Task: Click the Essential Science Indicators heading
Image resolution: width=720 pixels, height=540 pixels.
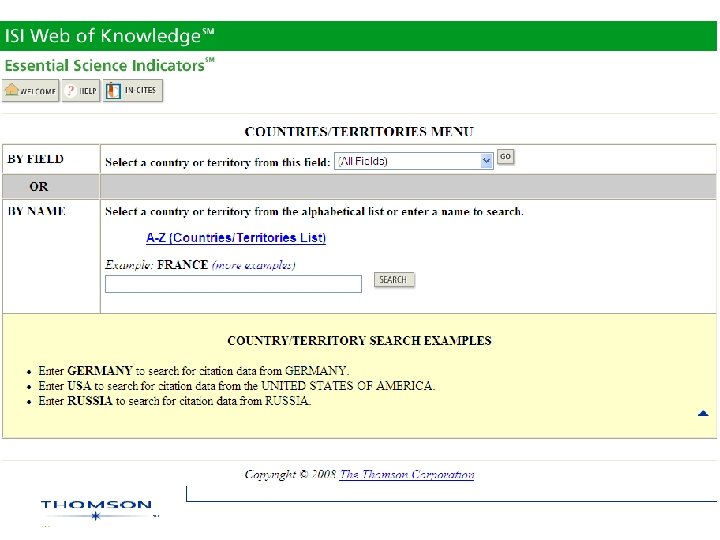Action: [109, 65]
